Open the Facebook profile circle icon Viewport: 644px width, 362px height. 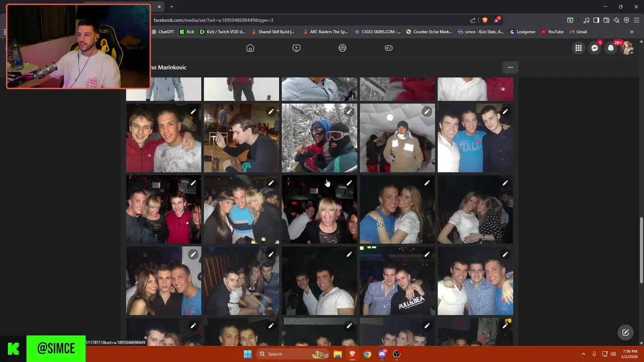coord(343,48)
